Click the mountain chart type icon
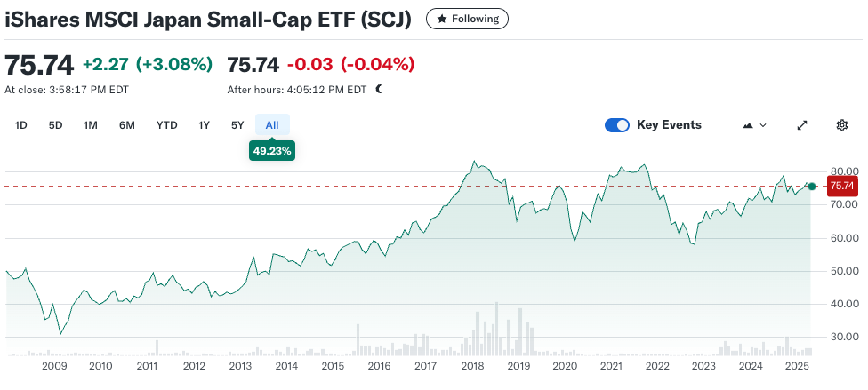This screenshot has width=868, height=390. pyautogui.click(x=748, y=125)
